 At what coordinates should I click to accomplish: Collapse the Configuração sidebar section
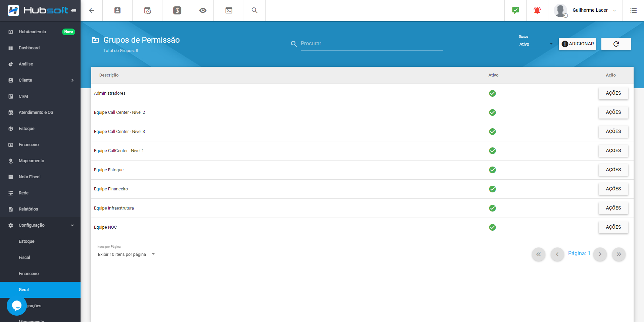coord(72,225)
